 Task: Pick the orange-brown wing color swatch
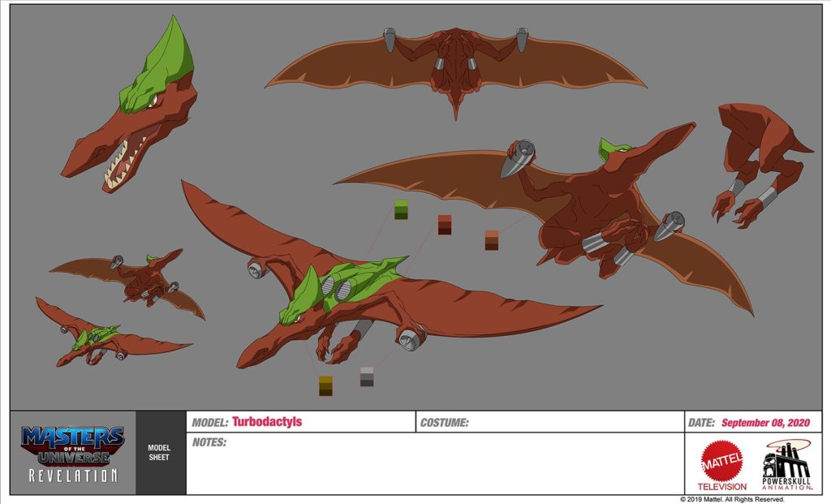tap(492, 239)
